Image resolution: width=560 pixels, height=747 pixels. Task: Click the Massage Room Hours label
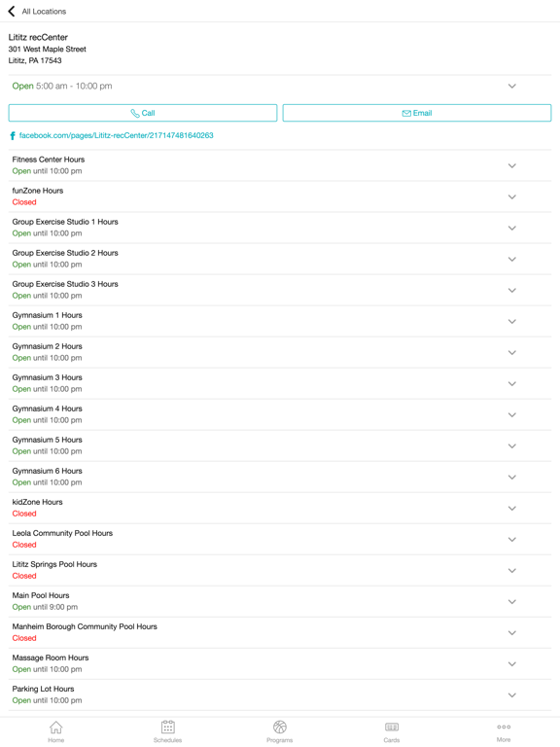coord(51,658)
